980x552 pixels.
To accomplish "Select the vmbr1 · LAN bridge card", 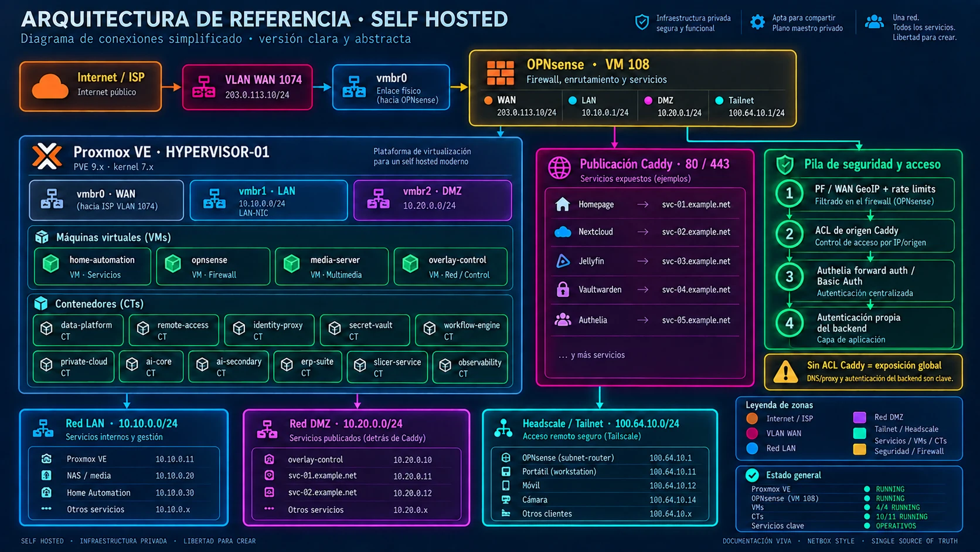I will click(x=268, y=200).
